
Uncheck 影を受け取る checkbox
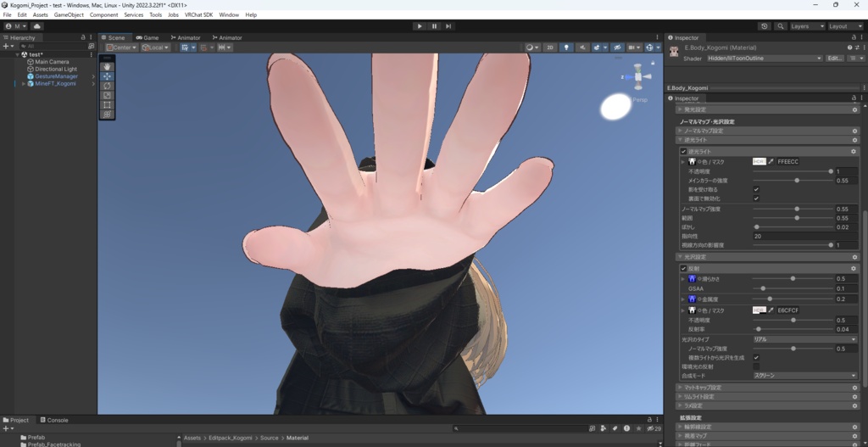[756, 189]
